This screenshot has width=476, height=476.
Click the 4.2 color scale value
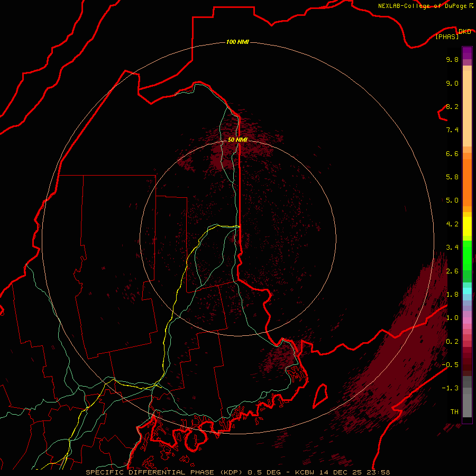[x=452, y=224]
